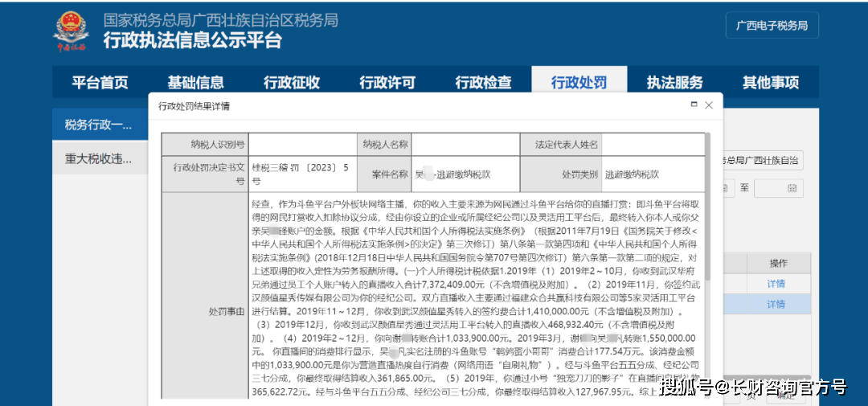Open 行政检查 navigation tab
Image resolution: width=868 pixels, height=406 pixels.
click(483, 83)
